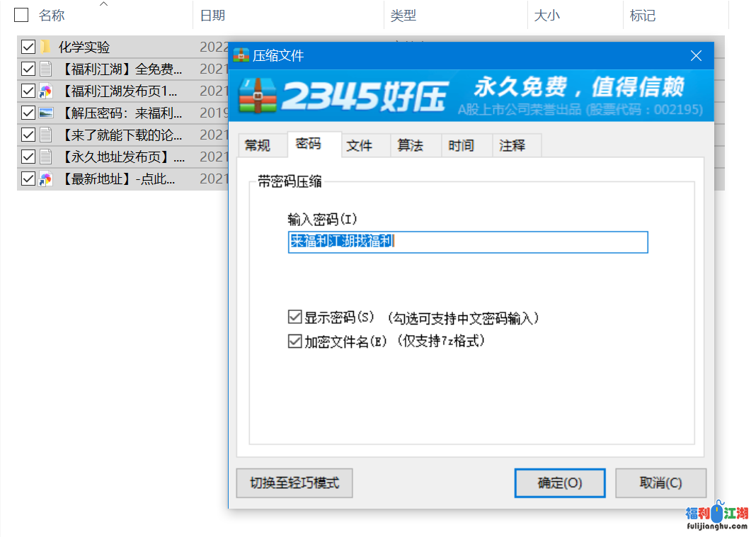Viewport: 756px width, 537px height.
Task: Open the 化学实验 folder icon
Action: pyautogui.click(x=45, y=47)
